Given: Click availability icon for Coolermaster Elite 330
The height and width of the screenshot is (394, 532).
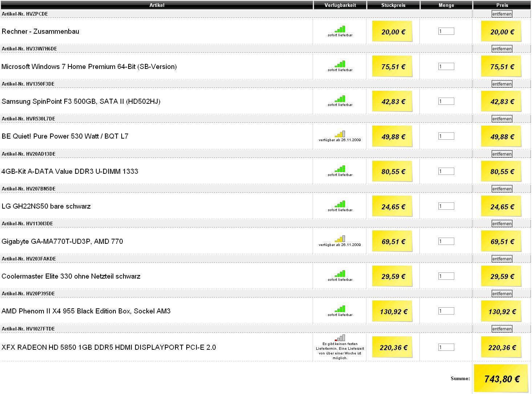Looking at the screenshot, I should 340,274.
